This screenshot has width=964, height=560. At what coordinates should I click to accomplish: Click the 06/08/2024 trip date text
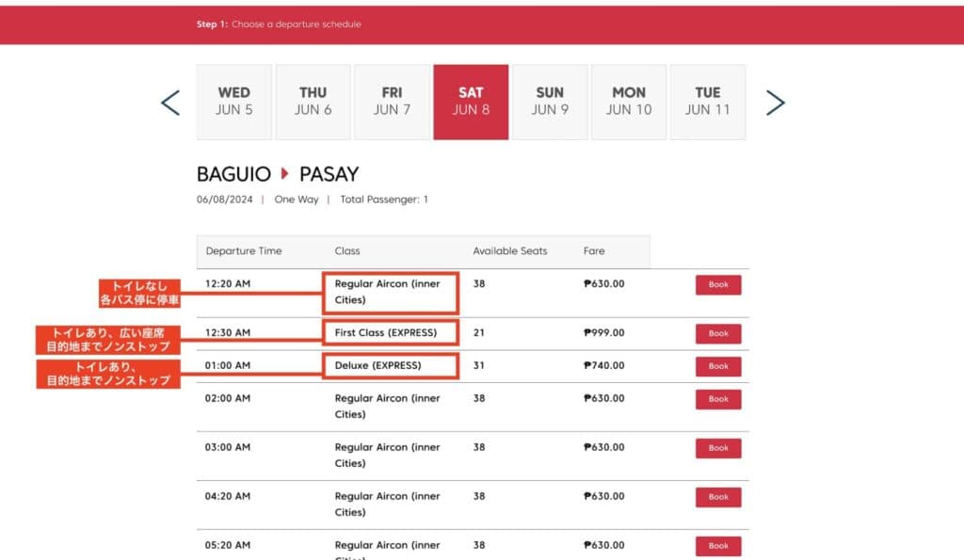[x=224, y=200]
